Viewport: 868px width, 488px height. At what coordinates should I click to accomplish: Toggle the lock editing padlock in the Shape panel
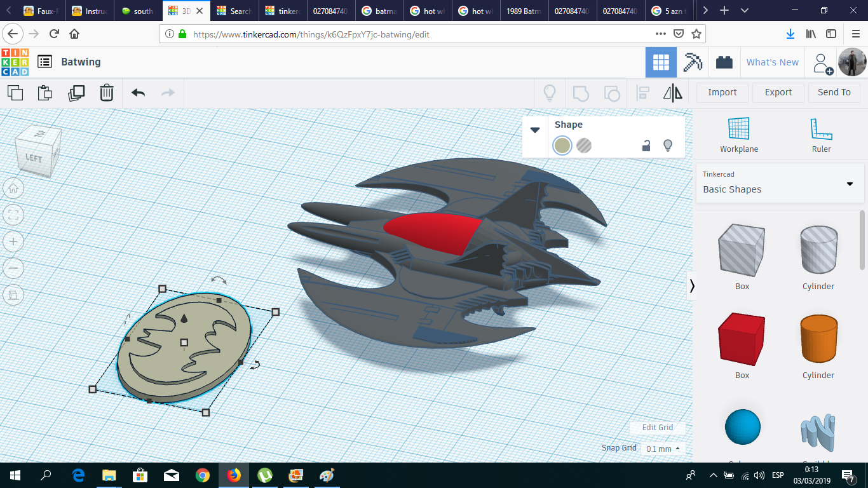pos(646,146)
